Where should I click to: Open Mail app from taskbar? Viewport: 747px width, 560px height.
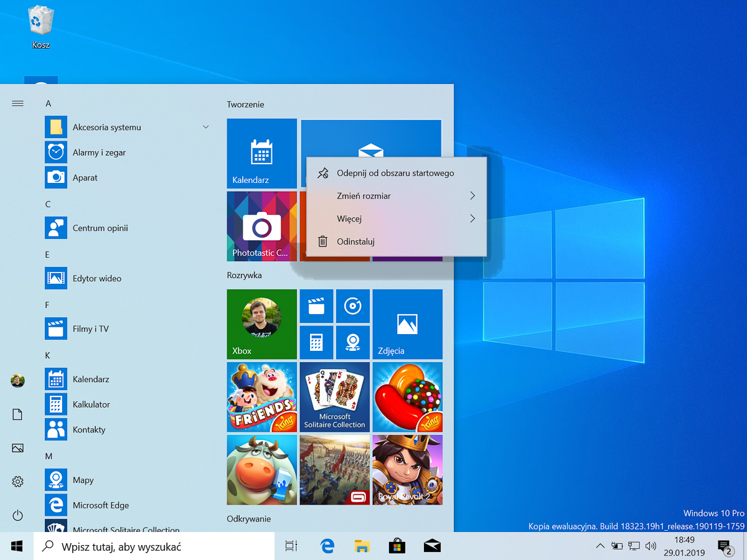pyautogui.click(x=432, y=546)
